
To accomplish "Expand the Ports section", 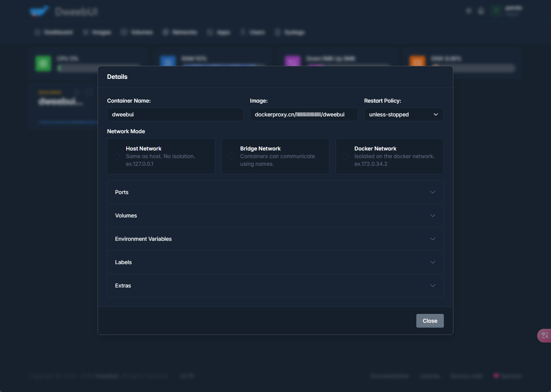I will pyautogui.click(x=275, y=192).
